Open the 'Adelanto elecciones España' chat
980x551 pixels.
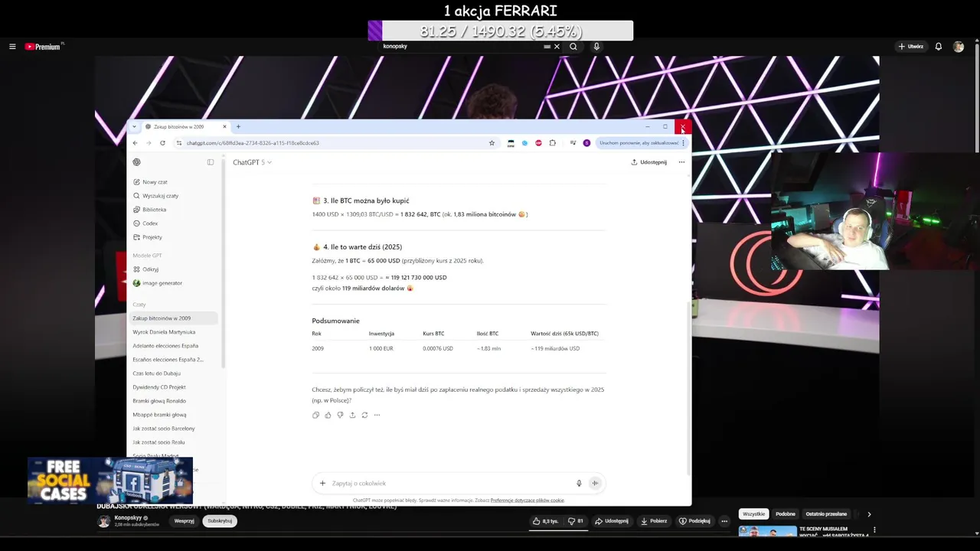tap(174, 346)
